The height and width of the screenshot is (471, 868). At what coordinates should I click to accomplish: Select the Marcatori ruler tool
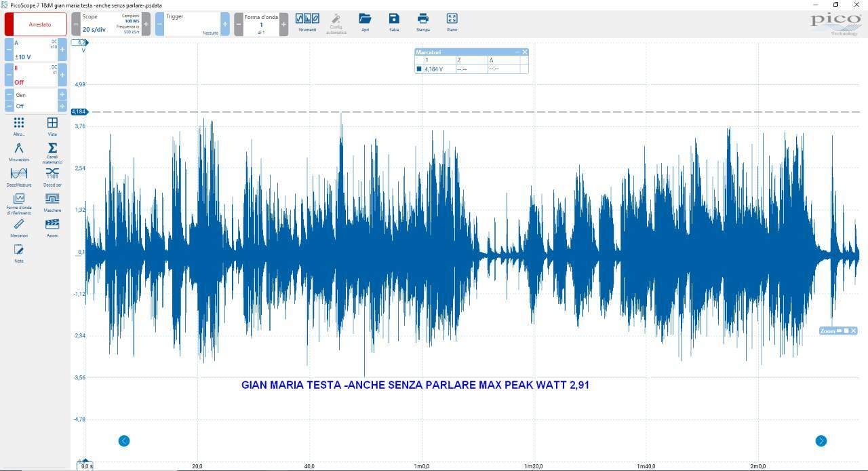click(19, 227)
